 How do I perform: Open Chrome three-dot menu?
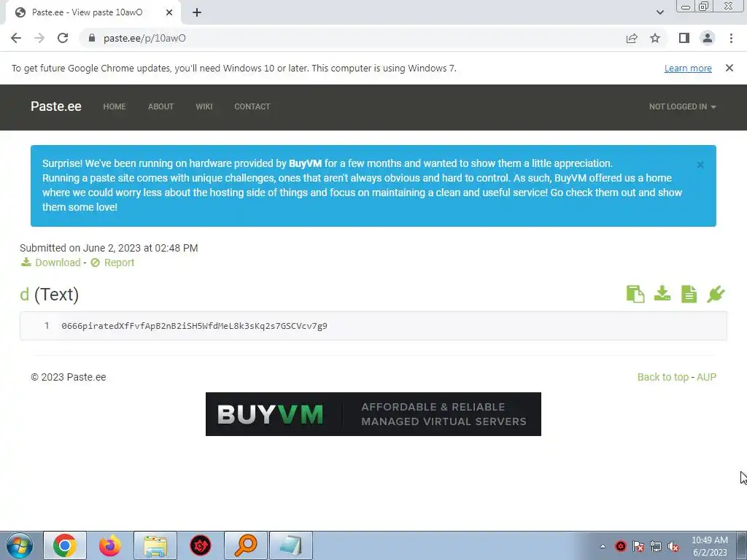pyautogui.click(x=731, y=38)
